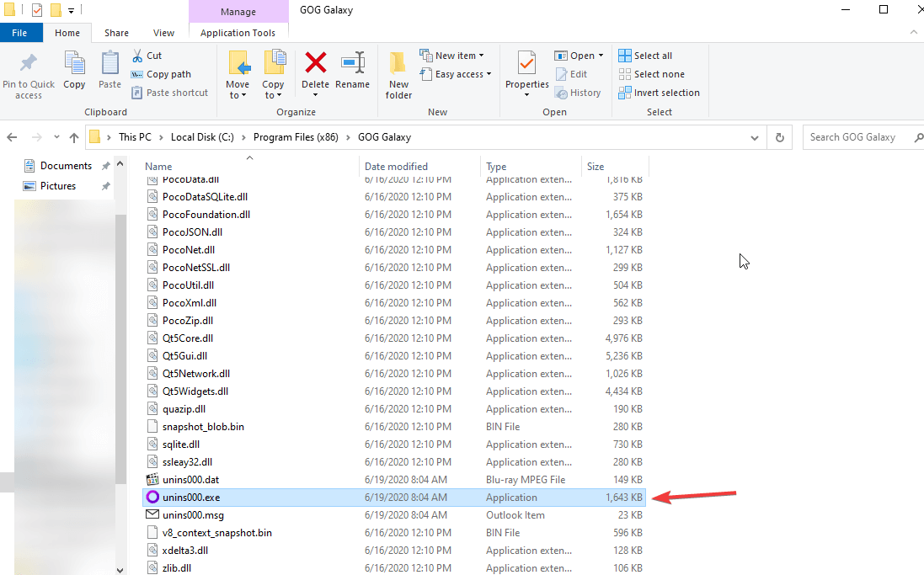
Task: Click This PC in address bar
Action: (135, 137)
